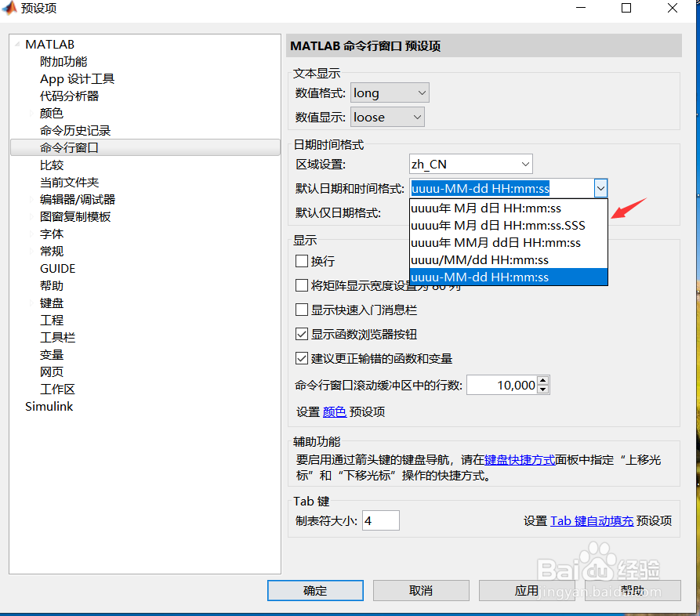Collapse the MATLAB tree node

(x=17, y=44)
